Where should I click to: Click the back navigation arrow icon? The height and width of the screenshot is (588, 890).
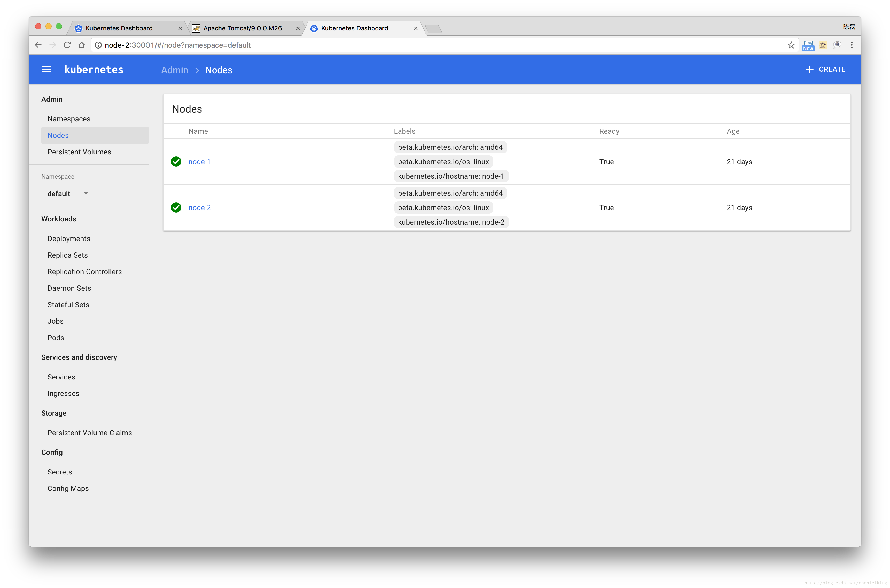point(38,45)
